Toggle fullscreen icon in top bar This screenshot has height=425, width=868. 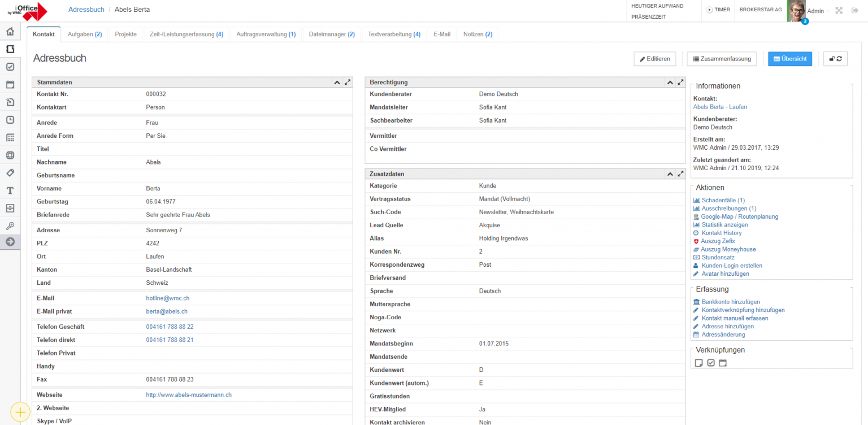839,10
